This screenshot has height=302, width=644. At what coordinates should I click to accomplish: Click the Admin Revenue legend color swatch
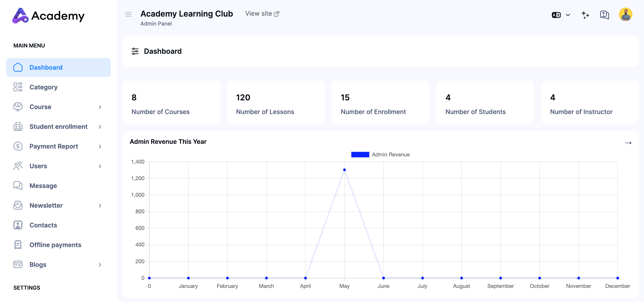(x=360, y=155)
